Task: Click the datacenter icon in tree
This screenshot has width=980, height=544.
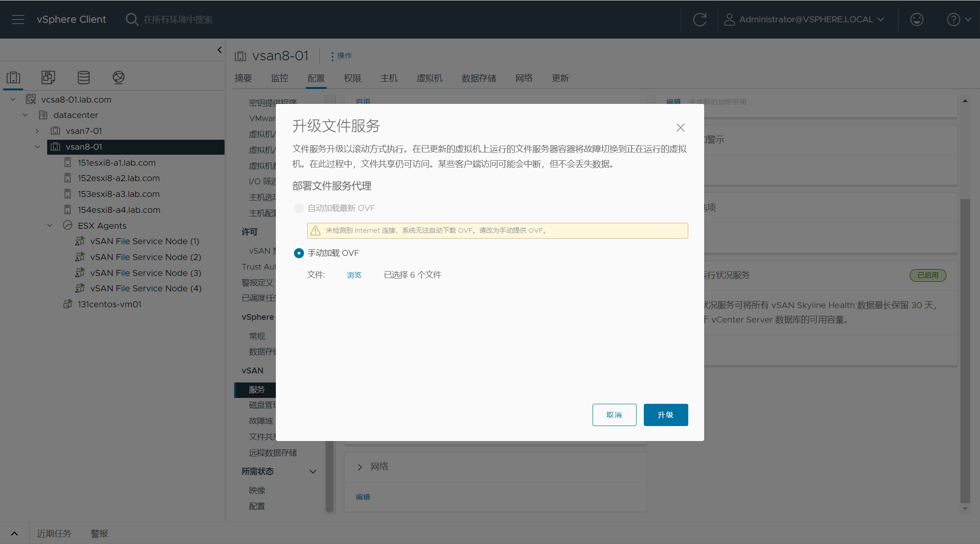Action: coord(43,115)
